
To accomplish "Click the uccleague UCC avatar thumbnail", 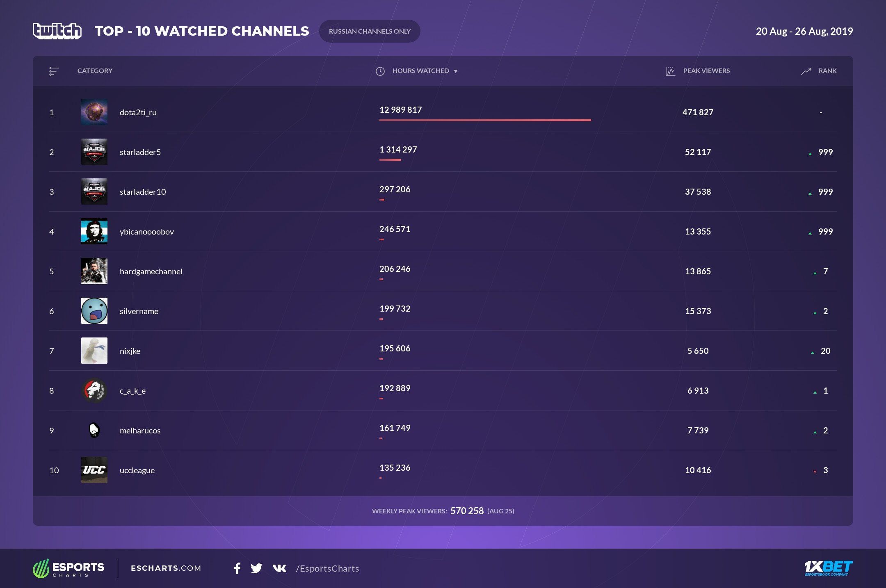I will pyautogui.click(x=94, y=470).
